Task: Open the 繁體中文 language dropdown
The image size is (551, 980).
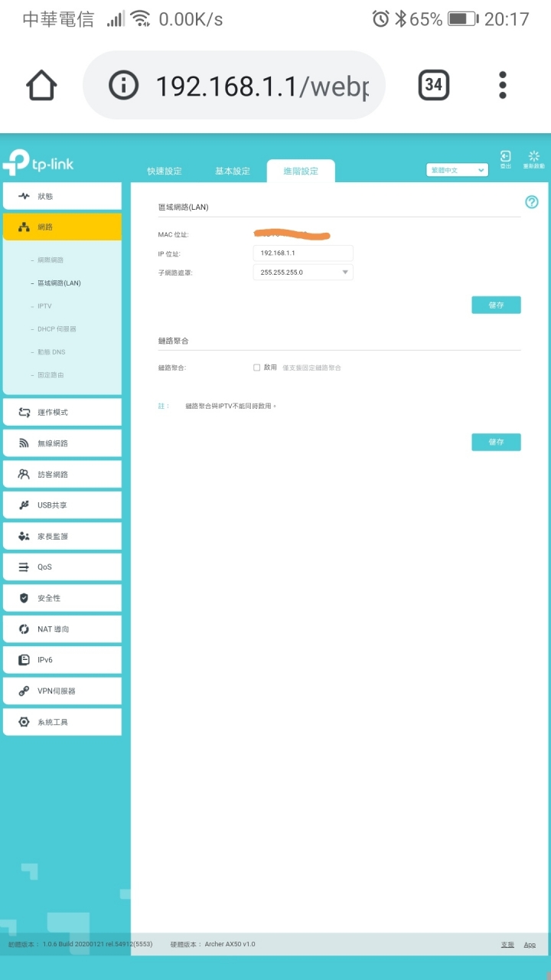Action: pos(457,170)
